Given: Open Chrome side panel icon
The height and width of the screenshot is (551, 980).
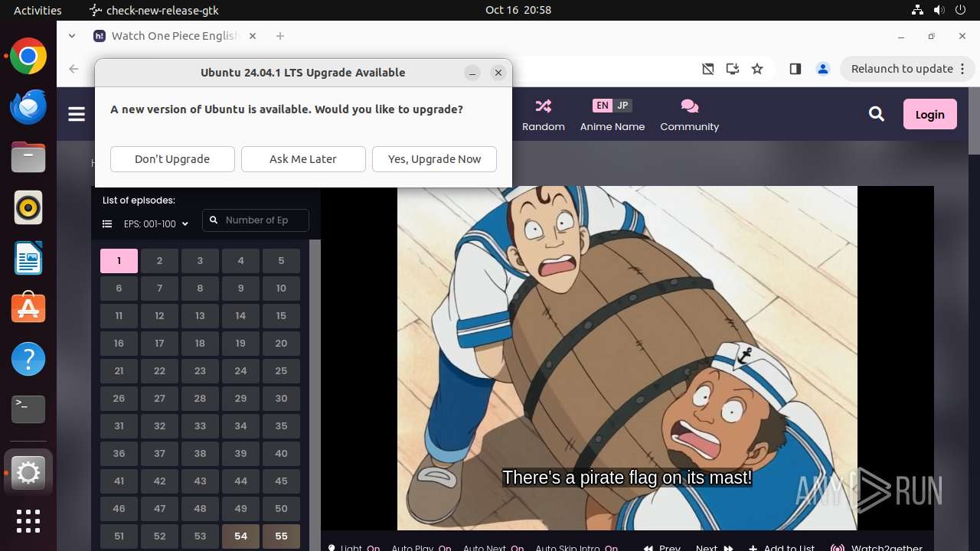Looking at the screenshot, I should click(795, 69).
